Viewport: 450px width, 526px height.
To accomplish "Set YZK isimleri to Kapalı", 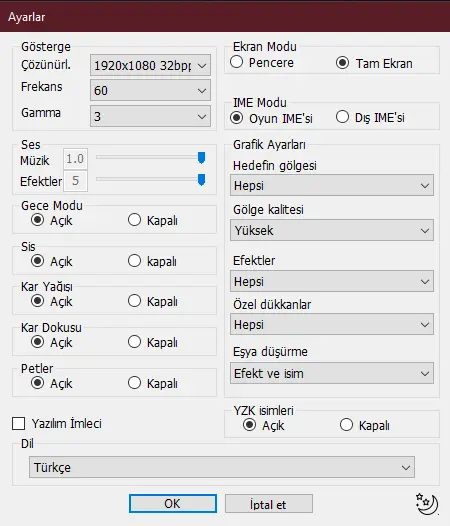I will click(x=346, y=425).
